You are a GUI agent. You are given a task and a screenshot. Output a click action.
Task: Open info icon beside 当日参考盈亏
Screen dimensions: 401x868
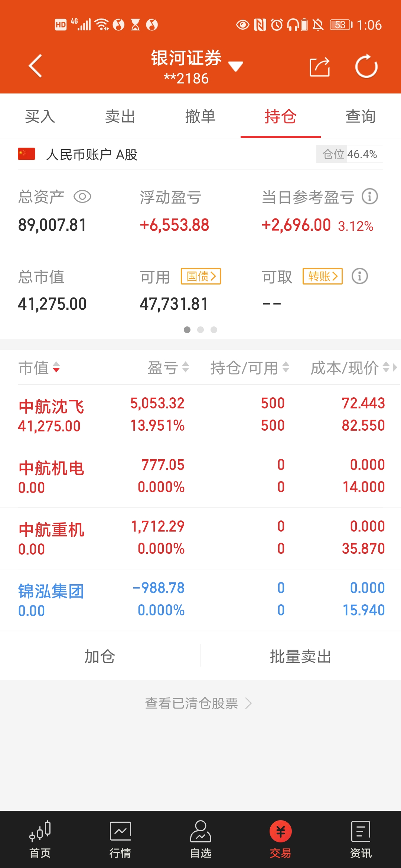tap(370, 197)
